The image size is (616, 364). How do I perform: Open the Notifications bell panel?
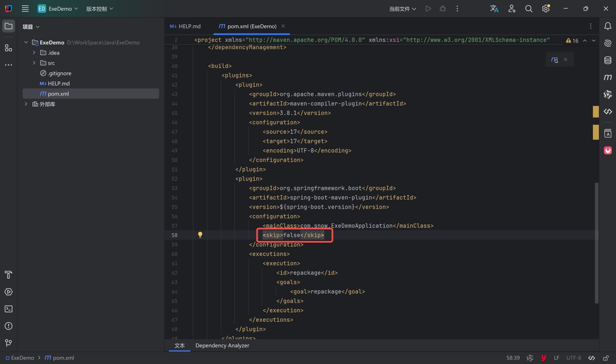(608, 26)
